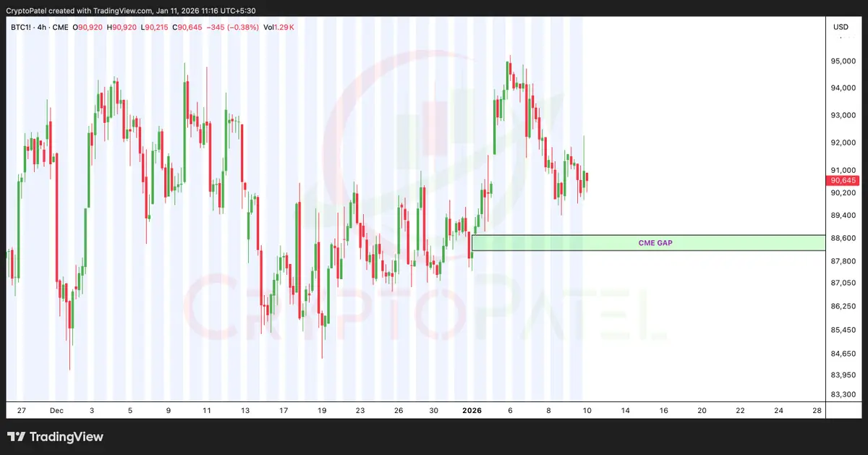Image resolution: width=868 pixels, height=455 pixels.
Task: Click the 92,000 price axis label
Action: coord(843,143)
